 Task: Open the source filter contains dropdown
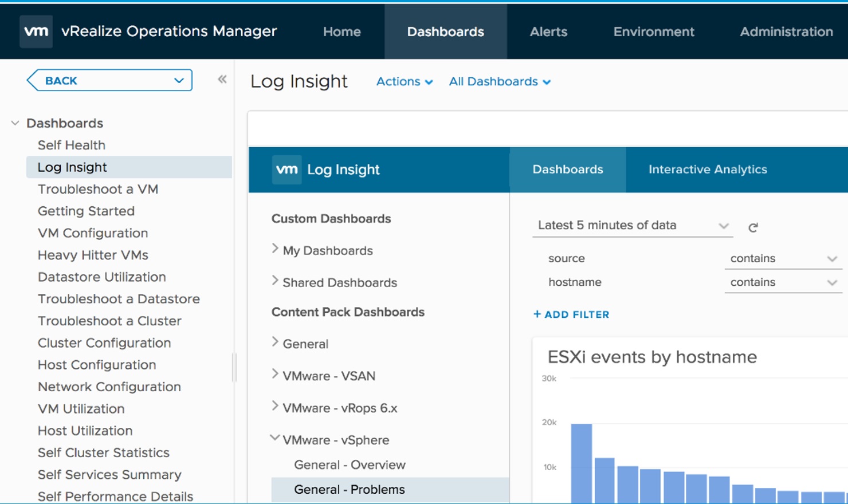[x=783, y=258]
